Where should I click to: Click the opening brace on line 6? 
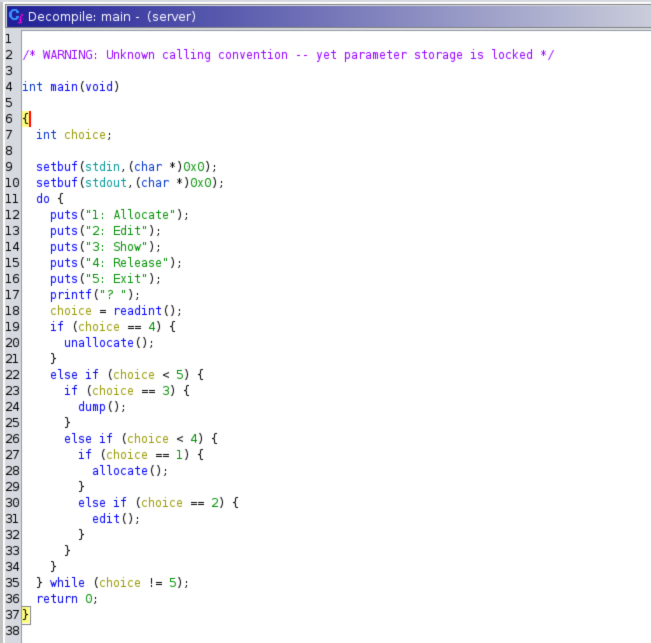[x=25, y=119]
